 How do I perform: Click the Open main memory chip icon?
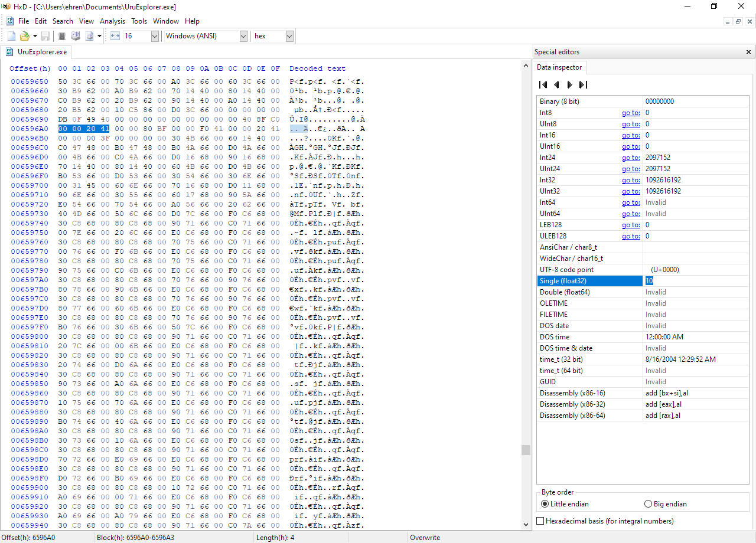pyautogui.click(x=62, y=36)
